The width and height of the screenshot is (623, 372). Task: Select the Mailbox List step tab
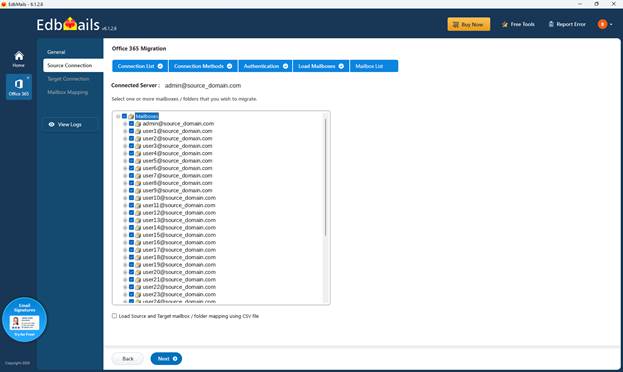[x=374, y=66]
